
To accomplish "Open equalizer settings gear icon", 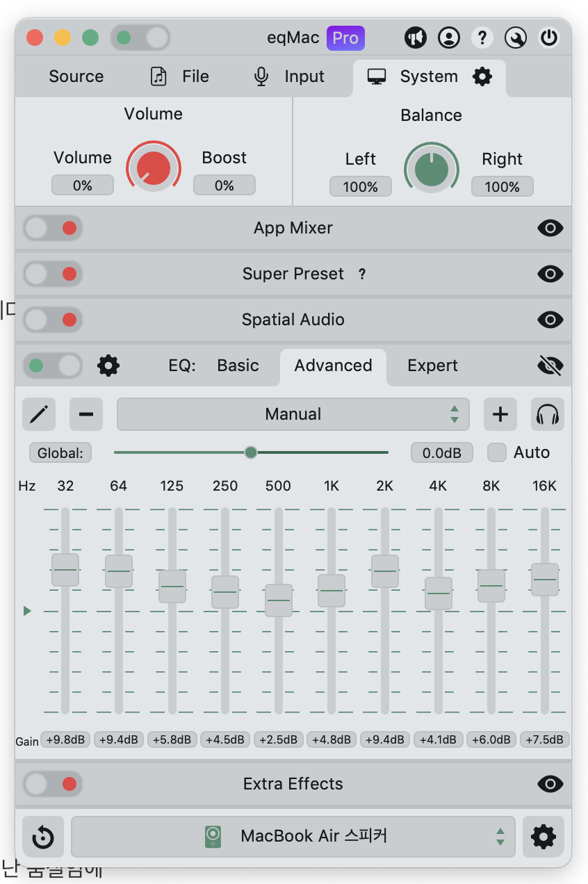I will click(x=108, y=366).
